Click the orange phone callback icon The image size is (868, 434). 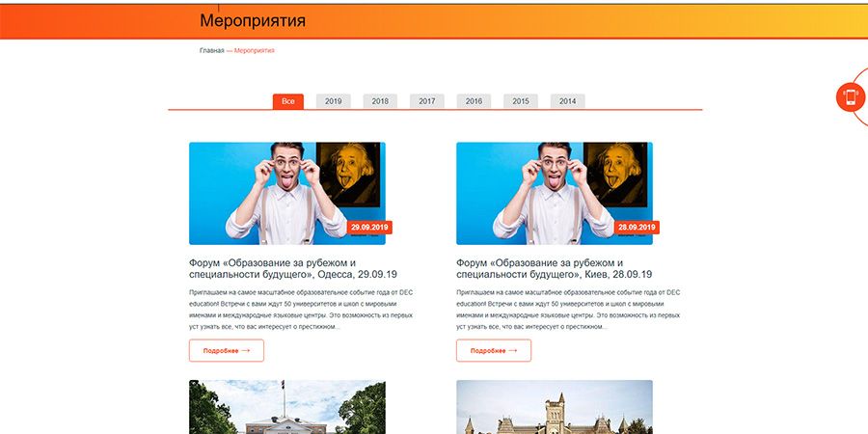851,96
